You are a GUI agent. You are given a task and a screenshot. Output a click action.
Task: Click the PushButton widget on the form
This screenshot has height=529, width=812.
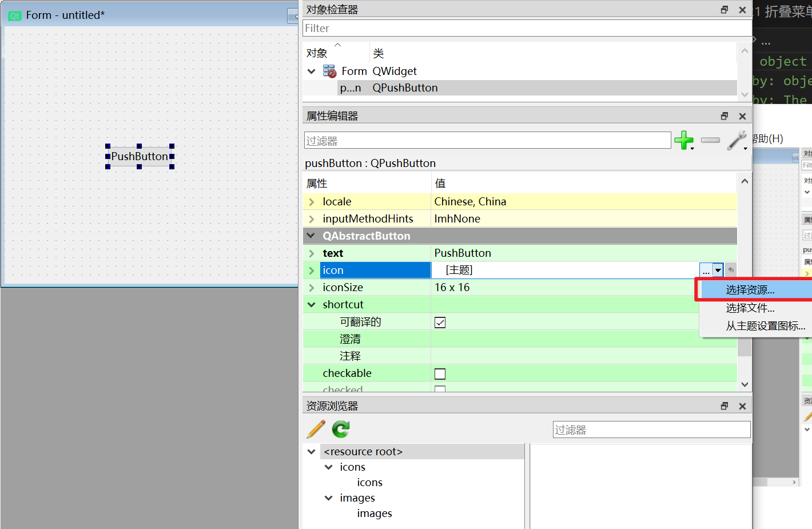tap(140, 156)
